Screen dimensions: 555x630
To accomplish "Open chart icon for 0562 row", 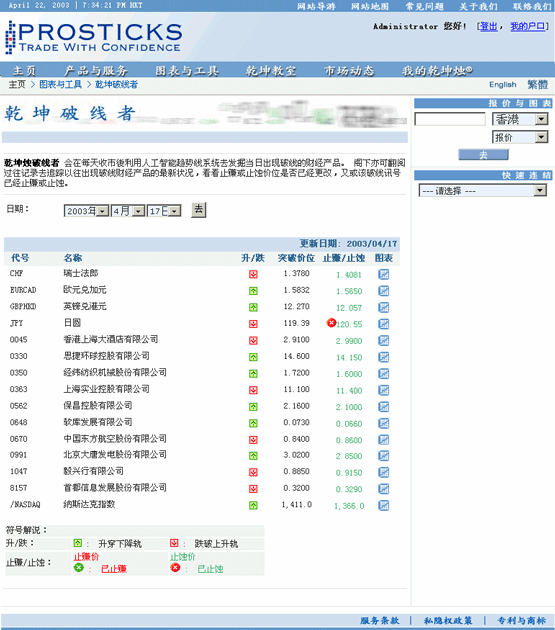I will [384, 407].
